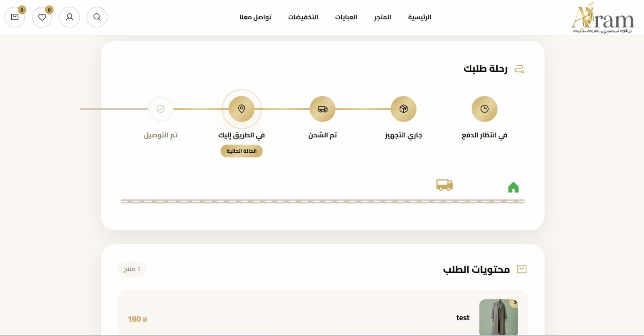Open the المتجر store menu item
The height and width of the screenshot is (336, 644).
382,17
